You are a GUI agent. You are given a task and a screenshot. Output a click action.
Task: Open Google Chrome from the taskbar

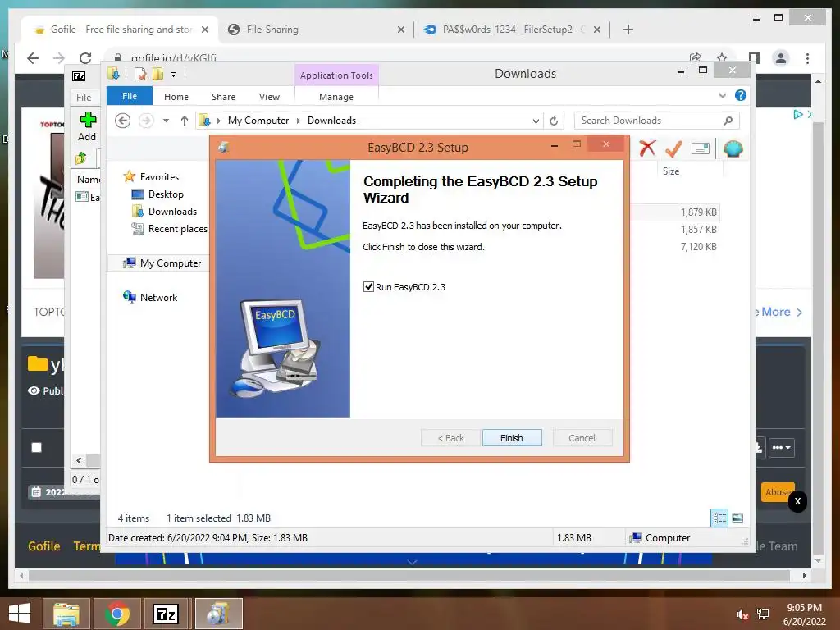[116, 614]
